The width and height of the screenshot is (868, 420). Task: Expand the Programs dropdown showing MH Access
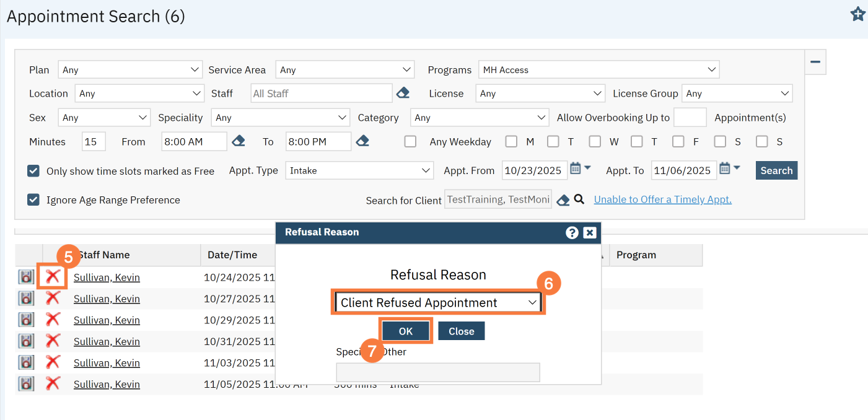(598, 70)
